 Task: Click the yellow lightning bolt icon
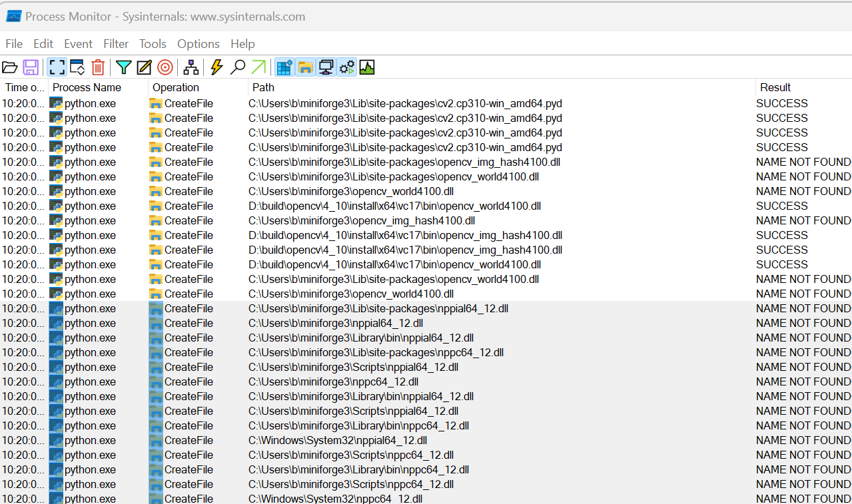point(216,67)
